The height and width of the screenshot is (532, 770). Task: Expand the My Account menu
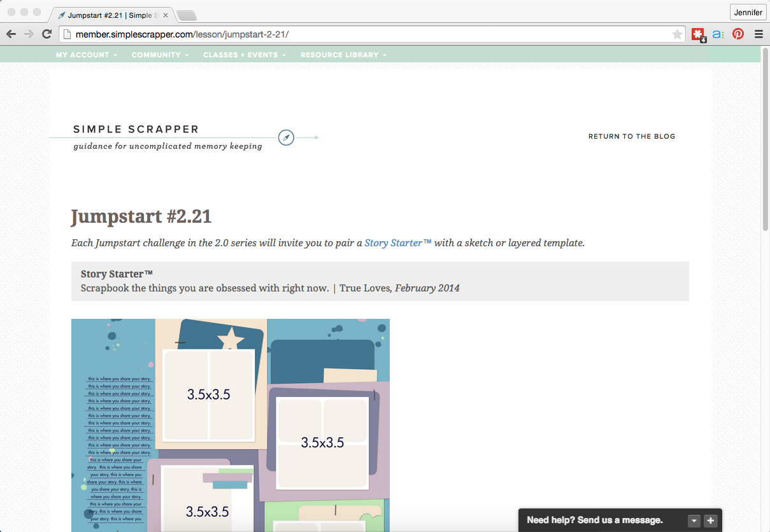click(86, 55)
